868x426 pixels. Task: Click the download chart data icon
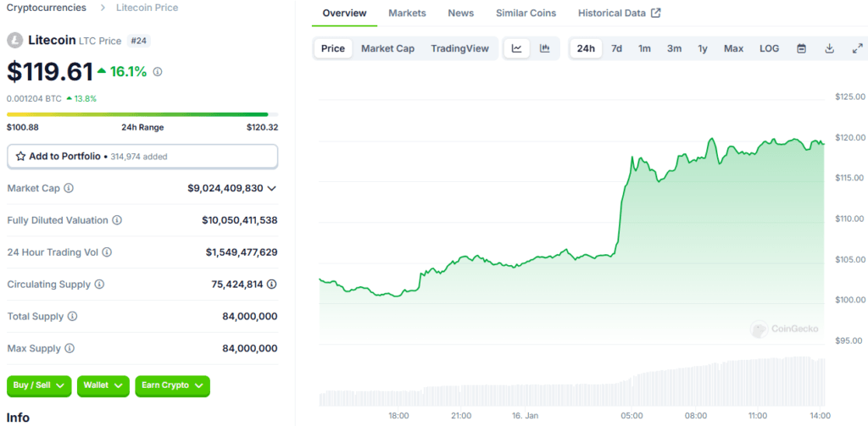pos(829,48)
